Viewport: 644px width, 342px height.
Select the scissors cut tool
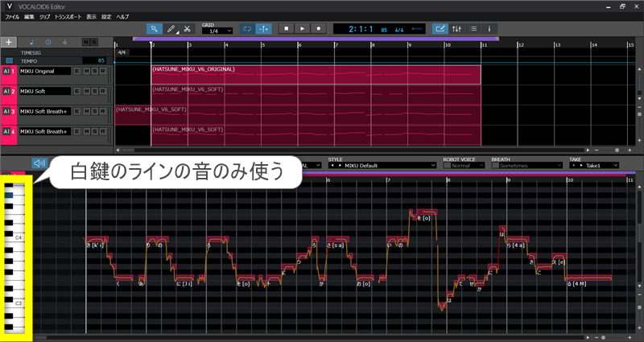click(188, 29)
